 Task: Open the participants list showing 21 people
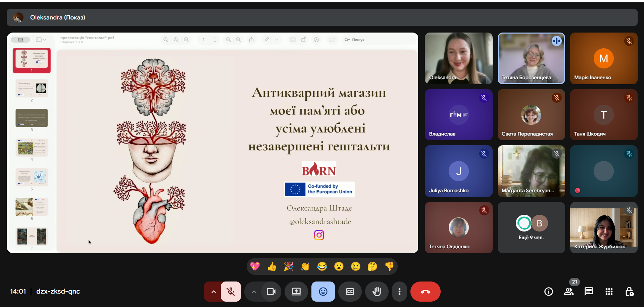pos(569,292)
